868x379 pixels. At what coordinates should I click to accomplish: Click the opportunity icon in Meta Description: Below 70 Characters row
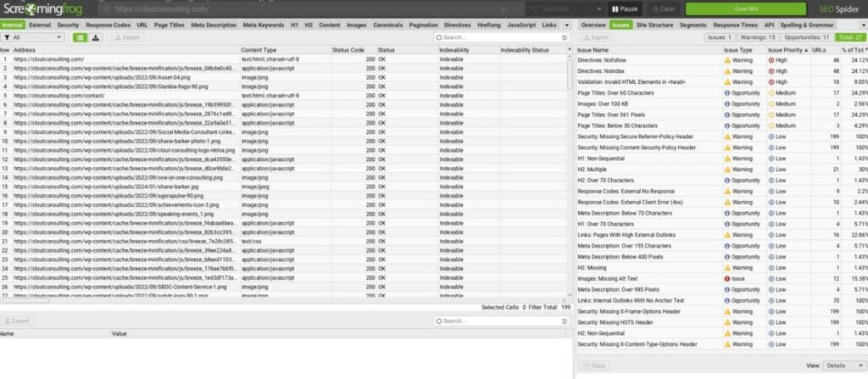(727, 214)
